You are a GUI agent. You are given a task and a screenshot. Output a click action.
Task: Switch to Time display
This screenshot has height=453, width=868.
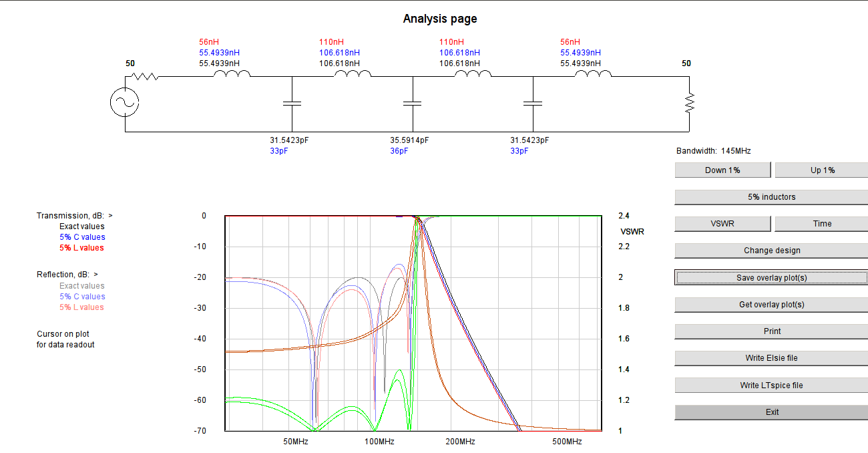[821, 223]
